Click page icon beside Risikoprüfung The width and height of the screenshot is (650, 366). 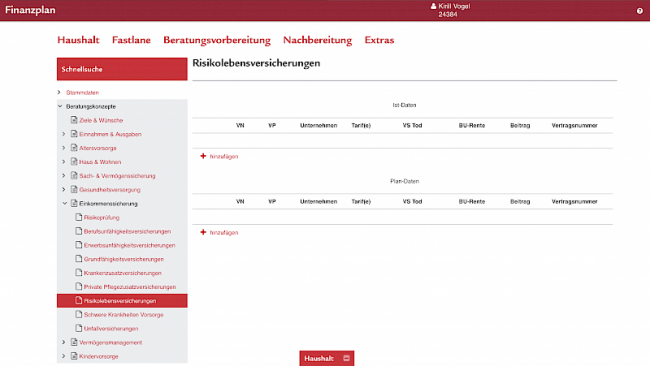(x=79, y=217)
